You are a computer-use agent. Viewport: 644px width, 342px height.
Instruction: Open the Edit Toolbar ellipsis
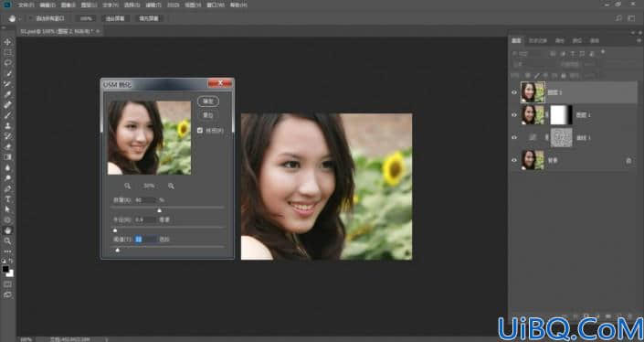tap(7, 251)
